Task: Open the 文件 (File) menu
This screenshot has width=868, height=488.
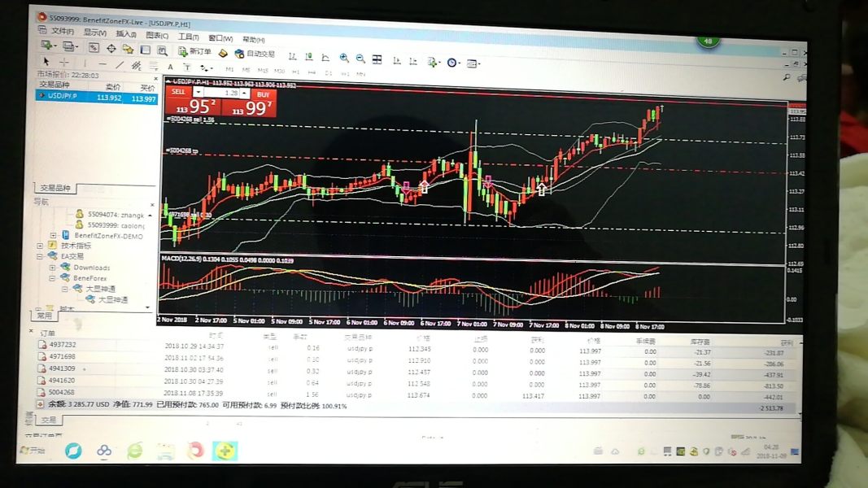Action: click(61, 32)
